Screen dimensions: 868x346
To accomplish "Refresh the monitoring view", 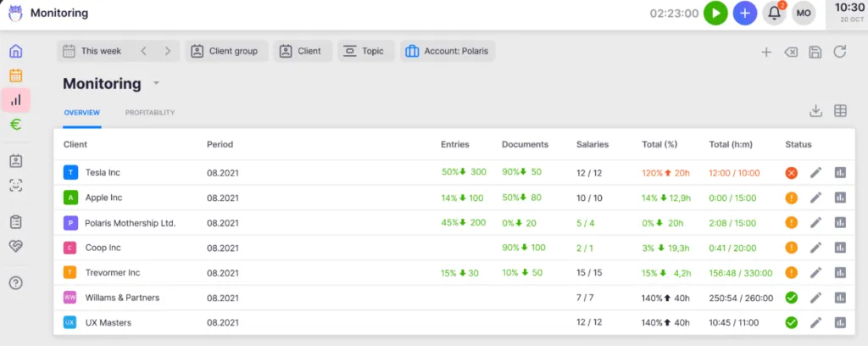I will 840,52.
